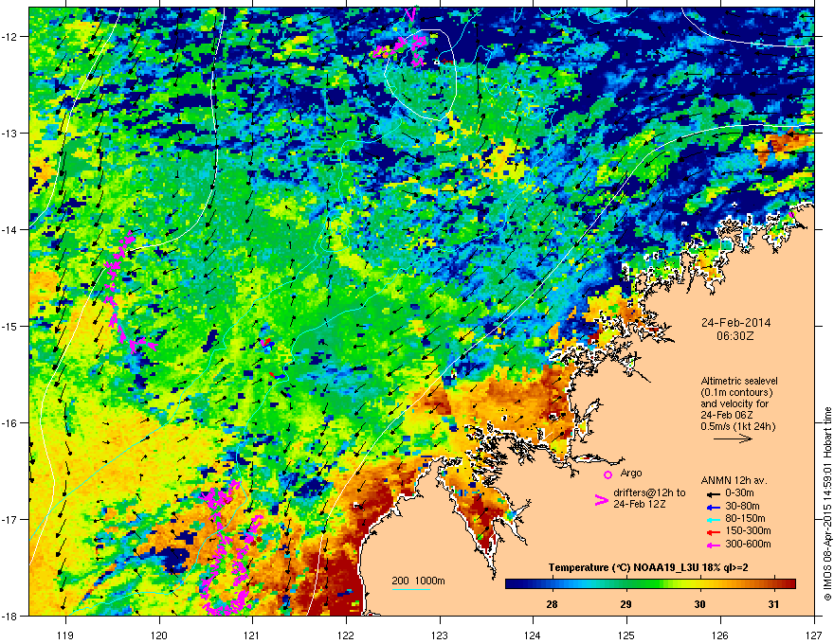This screenshot has width=834, height=644.
Task: Click the latitude axis label '-14'
Action: pos(9,229)
